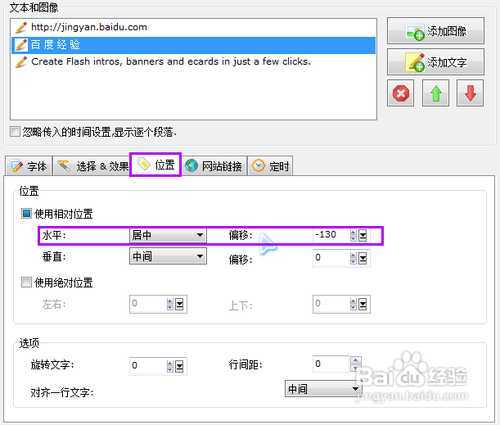Open dropdown button beside 上下 field
Viewport: 500px width, 425px height.
[362, 304]
